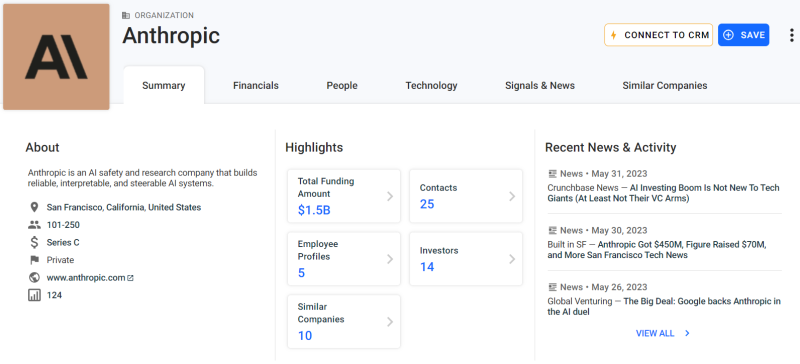
Task: Expand the Contacts card chevron
Action: click(512, 196)
